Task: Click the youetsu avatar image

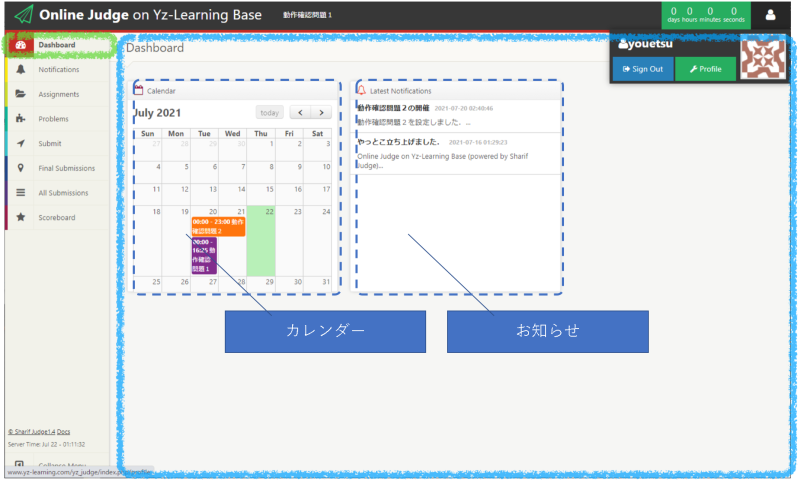Action: point(763,60)
